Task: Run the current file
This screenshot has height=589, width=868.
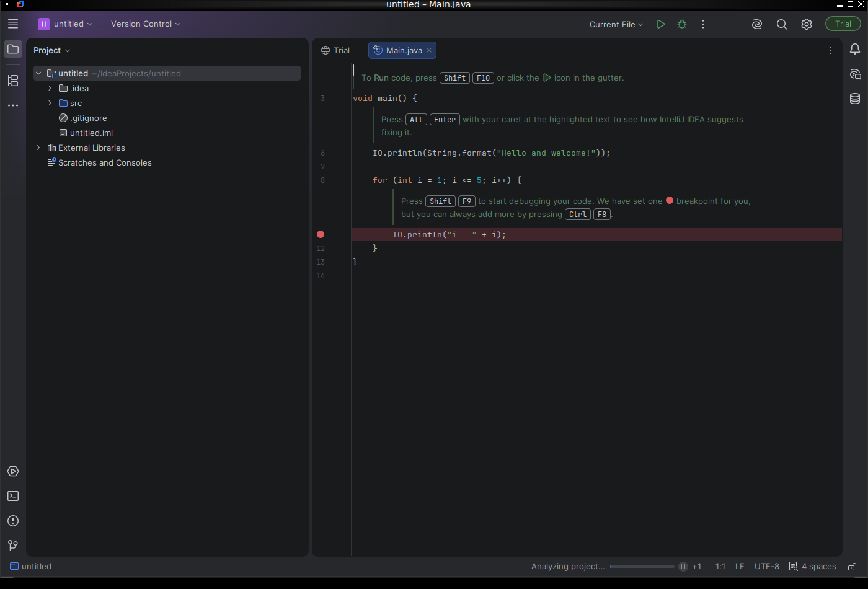Action: click(661, 24)
